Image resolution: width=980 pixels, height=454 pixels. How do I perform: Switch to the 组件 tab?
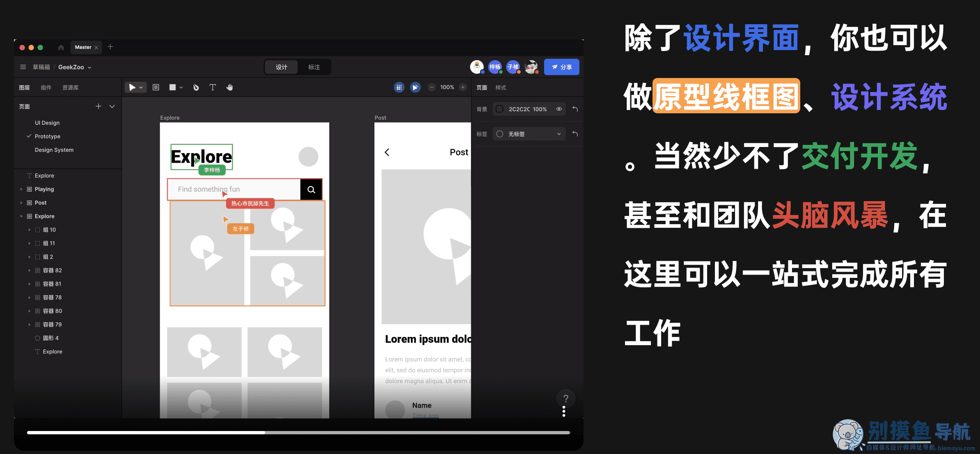click(x=46, y=87)
